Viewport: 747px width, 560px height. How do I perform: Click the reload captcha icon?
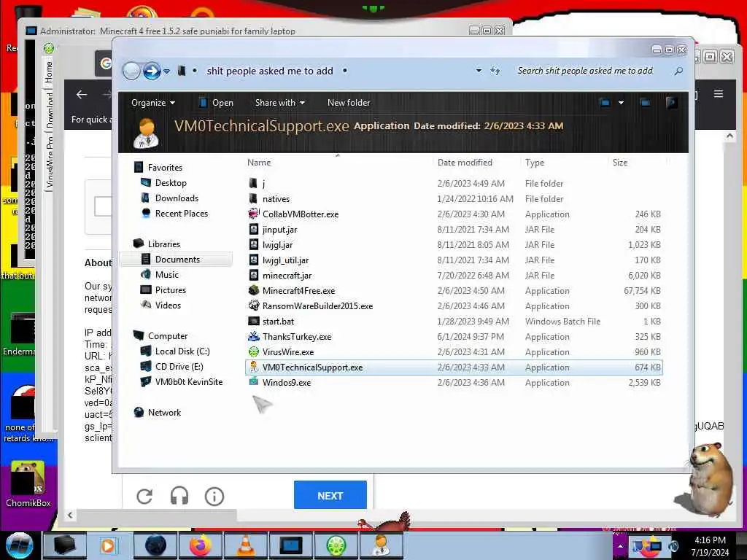(x=144, y=496)
